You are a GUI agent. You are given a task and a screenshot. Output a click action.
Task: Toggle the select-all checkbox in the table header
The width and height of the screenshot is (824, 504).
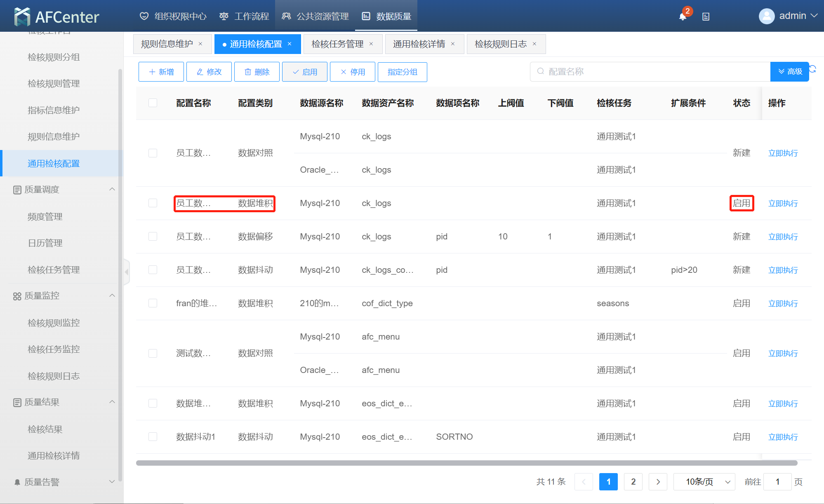[153, 103]
